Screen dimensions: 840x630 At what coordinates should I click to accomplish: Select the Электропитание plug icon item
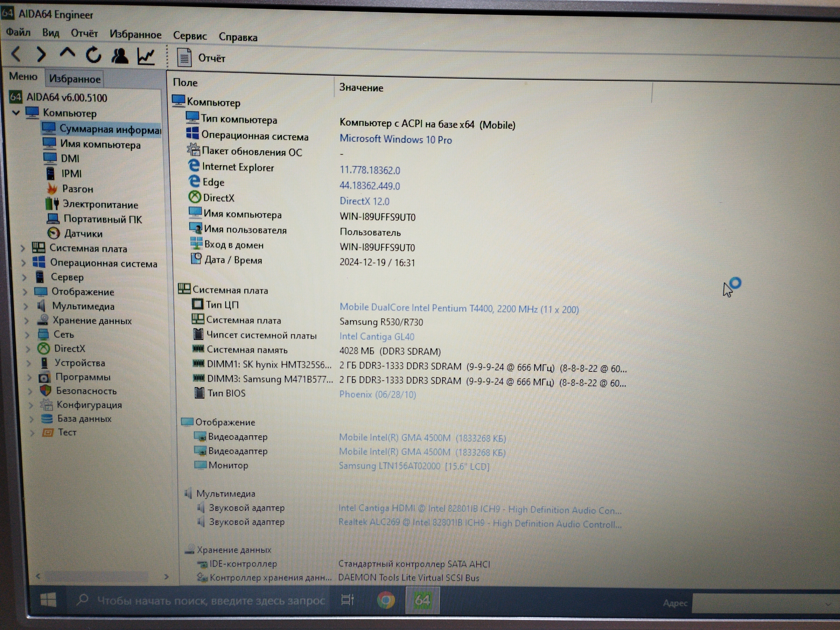(52, 203)
